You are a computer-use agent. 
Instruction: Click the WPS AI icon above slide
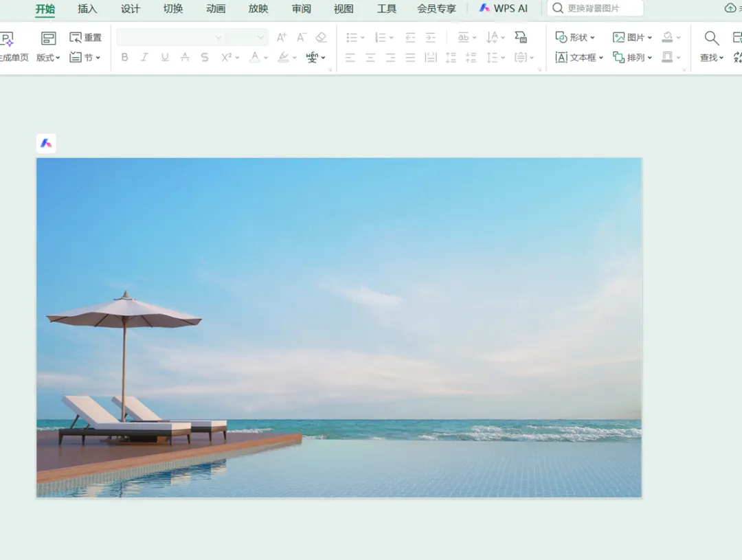point(46,143)
